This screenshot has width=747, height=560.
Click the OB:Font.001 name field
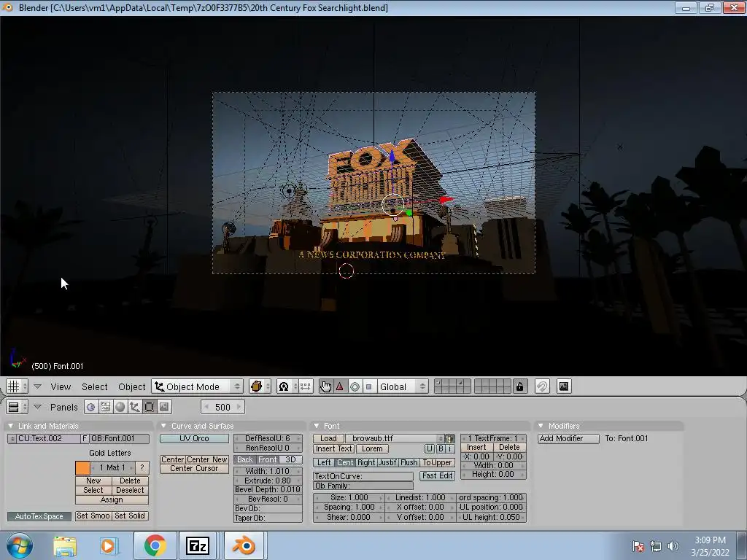tap(119, 438)
